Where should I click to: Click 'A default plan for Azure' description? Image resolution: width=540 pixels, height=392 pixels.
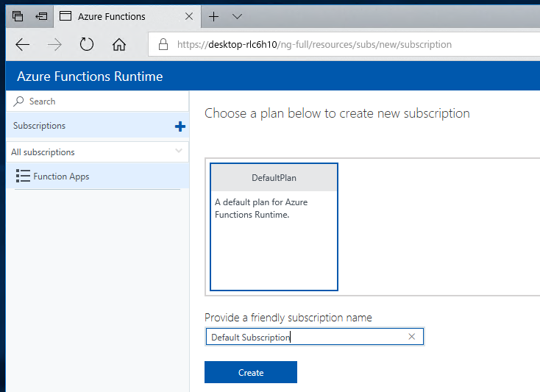coord(261,208)
